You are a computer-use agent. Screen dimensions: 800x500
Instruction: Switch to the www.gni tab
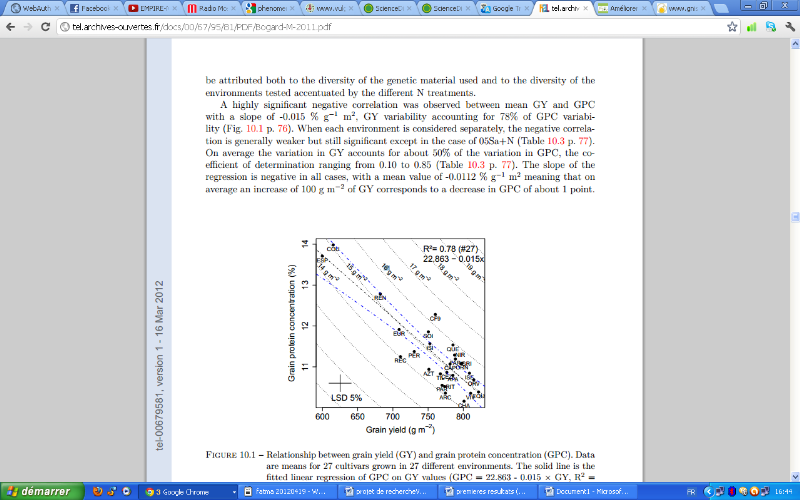click(680, 8)
